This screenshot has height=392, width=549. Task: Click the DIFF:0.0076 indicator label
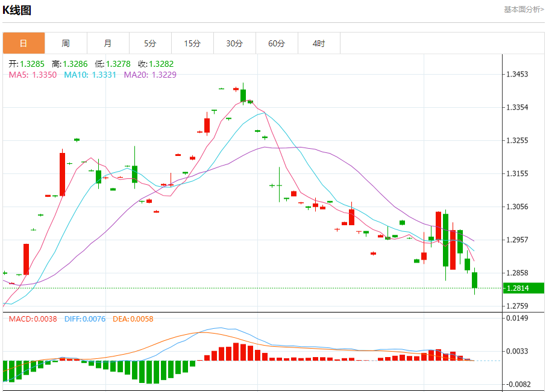85,319
